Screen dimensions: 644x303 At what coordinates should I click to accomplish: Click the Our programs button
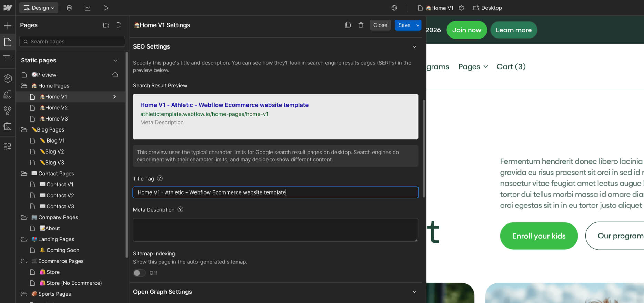click(615, 236)
